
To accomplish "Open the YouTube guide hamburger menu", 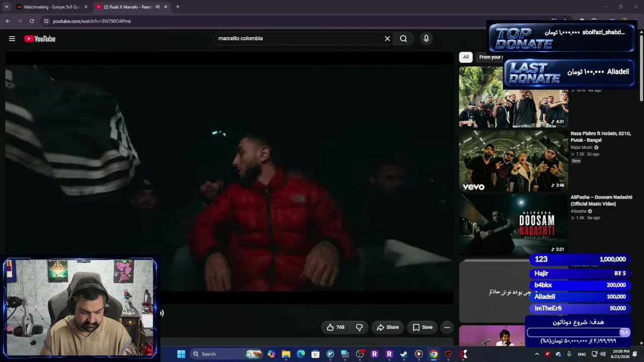I will pos(12,39).
